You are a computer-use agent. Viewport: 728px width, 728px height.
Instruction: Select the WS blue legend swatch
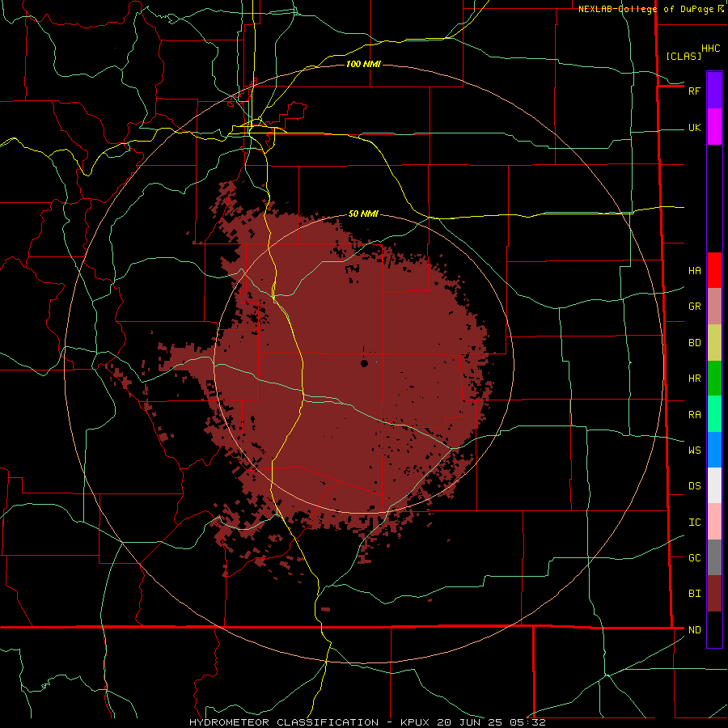(714, 450)
